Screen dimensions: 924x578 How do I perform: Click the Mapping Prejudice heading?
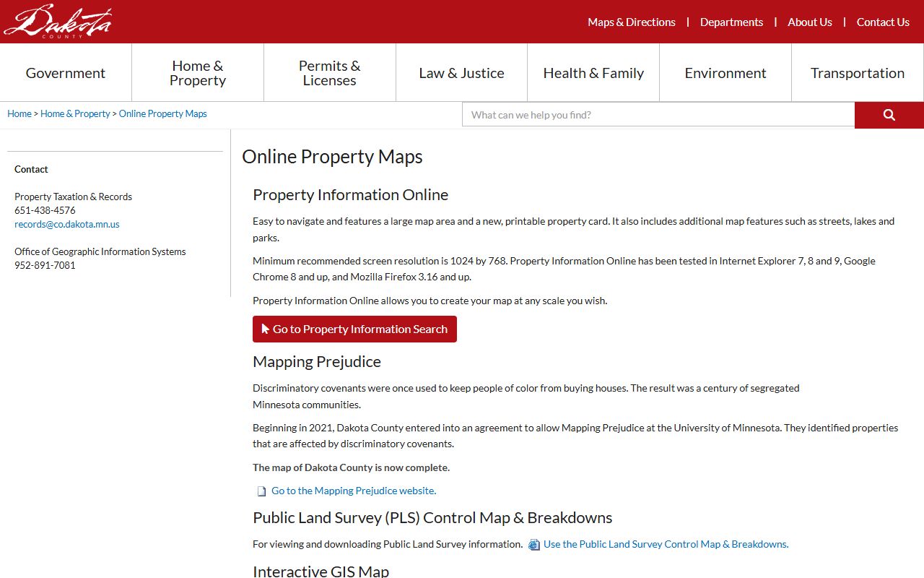coord(317,361)
